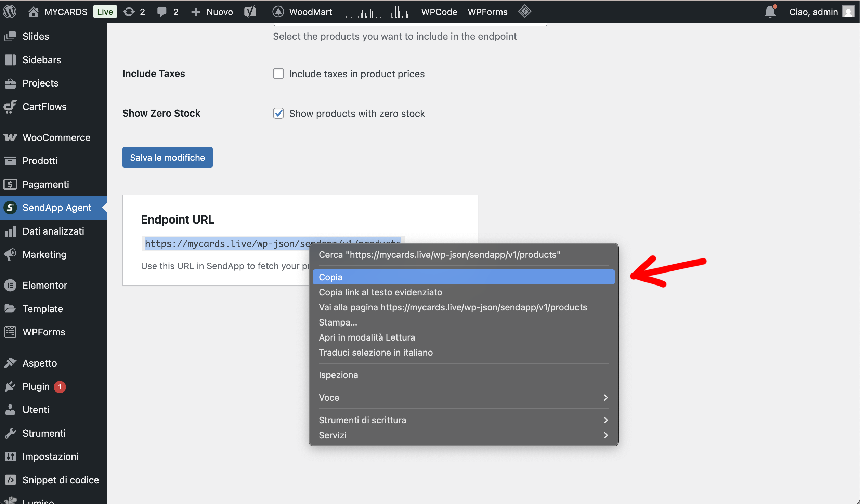
Task: Expand the Voce submenu
Action: (x=605, y=397)
